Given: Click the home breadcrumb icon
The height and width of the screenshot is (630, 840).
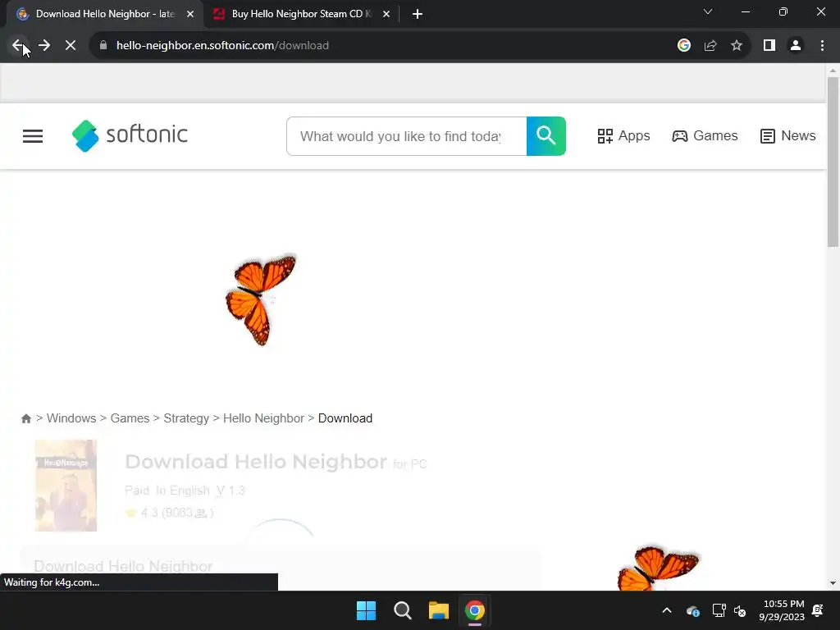Looking at the screenshot, I should pyautogui.click(x=26, y=418).
